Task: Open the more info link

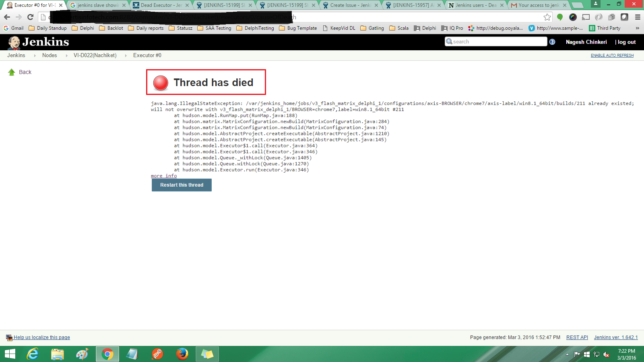Action: coord(164,176)
